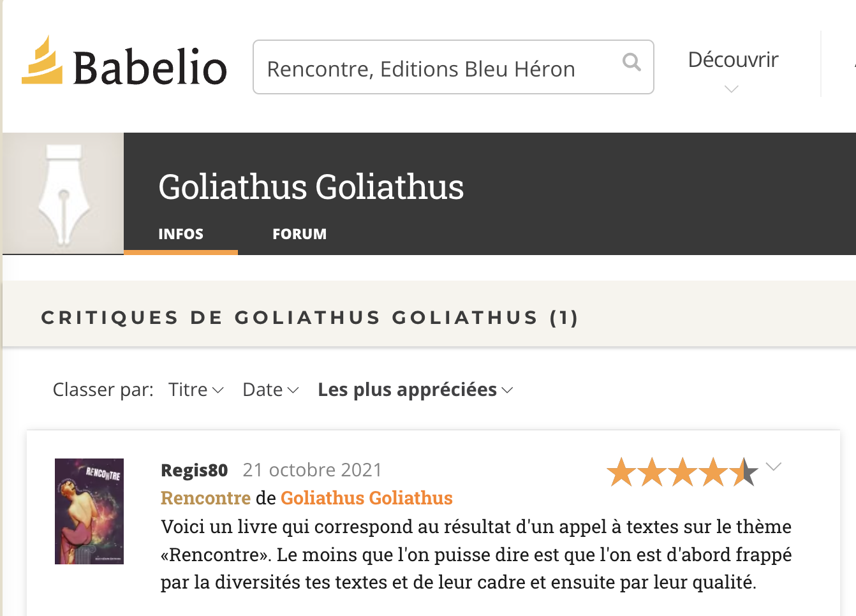Open Regis80's profile
856x616 pixels.
[193, 470]
